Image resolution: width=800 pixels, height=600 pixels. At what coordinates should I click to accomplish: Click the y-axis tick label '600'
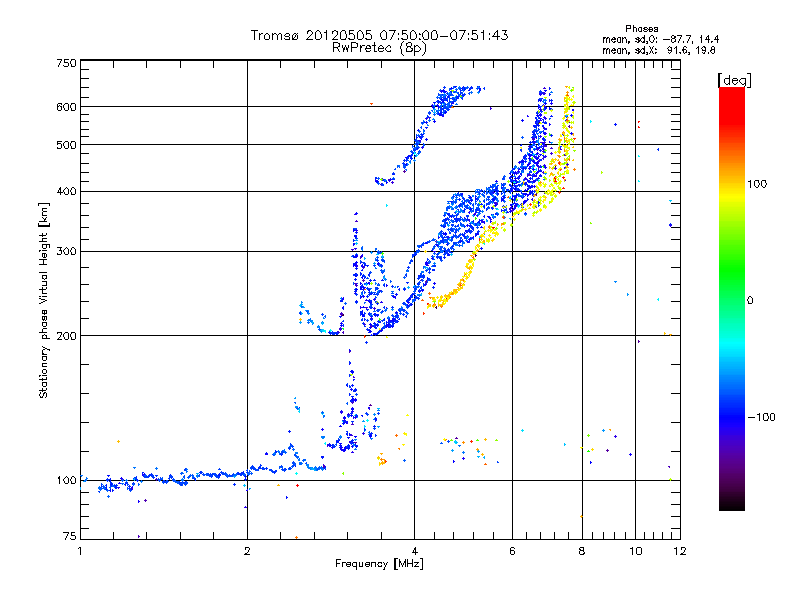pyautogui.click(x=66, y=107)
